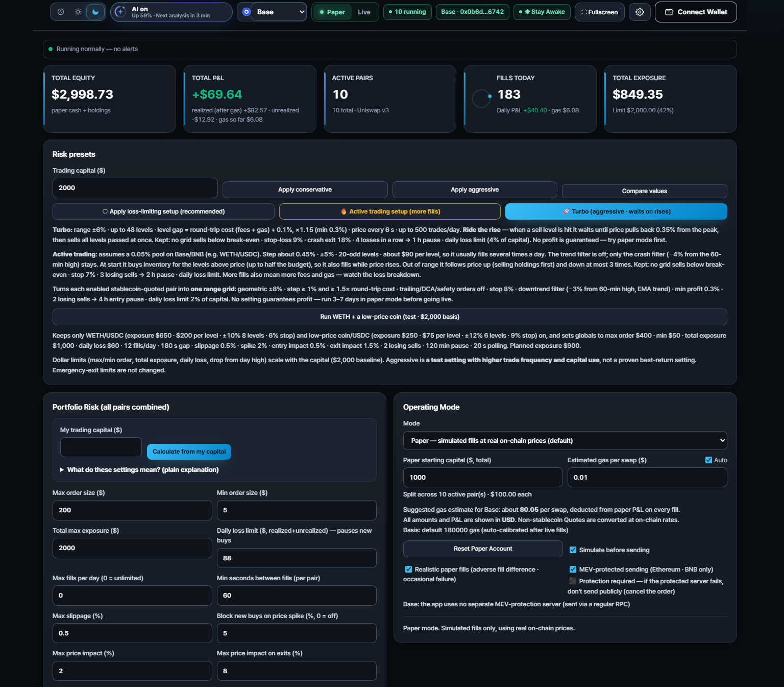The height and width of the screenshot is (687, 784).
Task: Enable the Protection required checkbox
Action: tap(573, 581)
